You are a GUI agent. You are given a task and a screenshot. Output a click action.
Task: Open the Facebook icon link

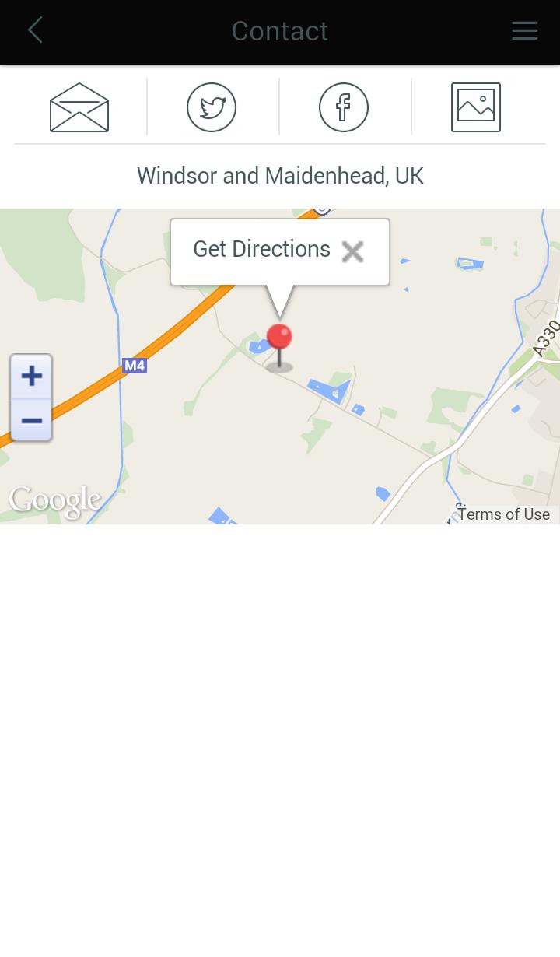[x=344, y=107]
